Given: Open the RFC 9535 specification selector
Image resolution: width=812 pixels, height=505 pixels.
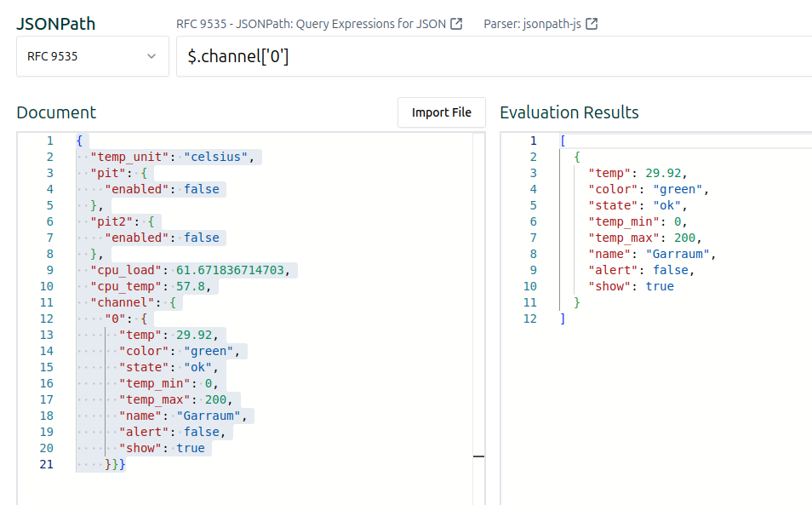Looking at the screenshot, I should coord(93,56).
